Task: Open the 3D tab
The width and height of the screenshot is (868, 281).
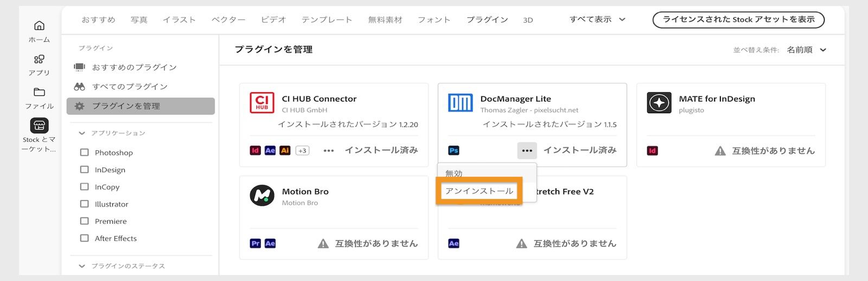Action: click(528, 20)
